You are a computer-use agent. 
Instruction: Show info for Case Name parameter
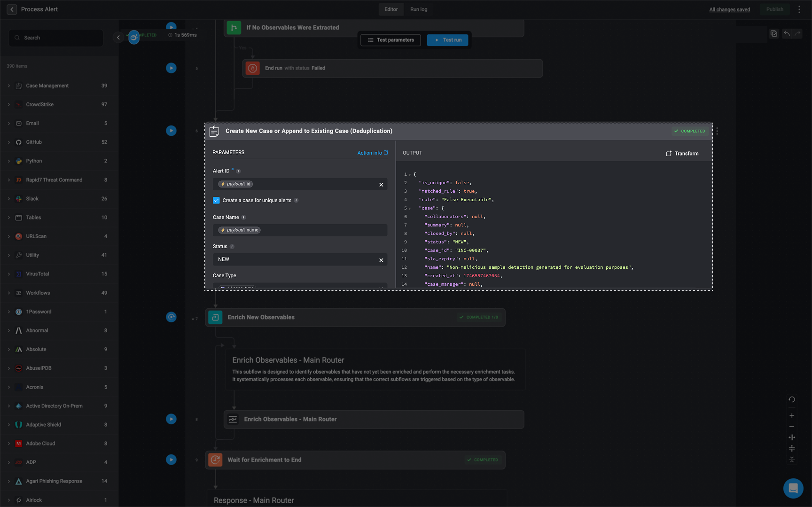pyautogui.click(x=243, y=218)
